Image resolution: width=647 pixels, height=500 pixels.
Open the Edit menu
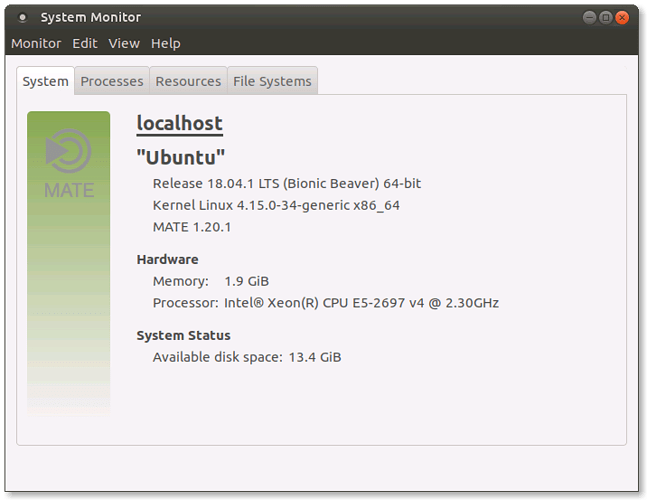point(85,43)
